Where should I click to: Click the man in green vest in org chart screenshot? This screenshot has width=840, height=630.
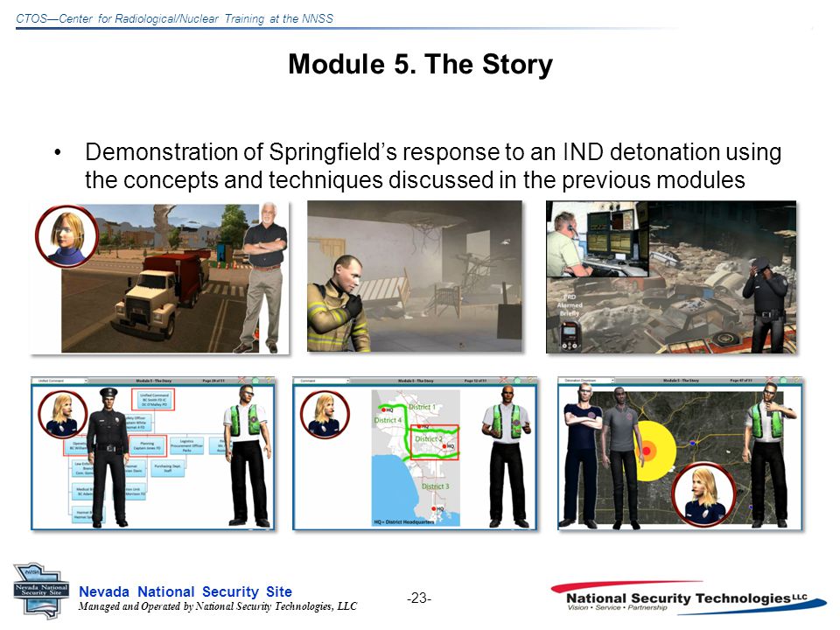point(247,455)
